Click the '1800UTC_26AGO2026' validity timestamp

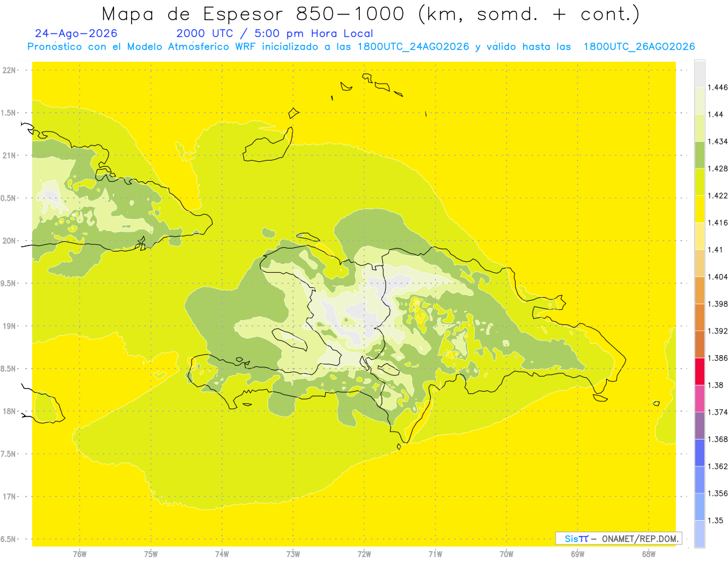coord(638,47)
